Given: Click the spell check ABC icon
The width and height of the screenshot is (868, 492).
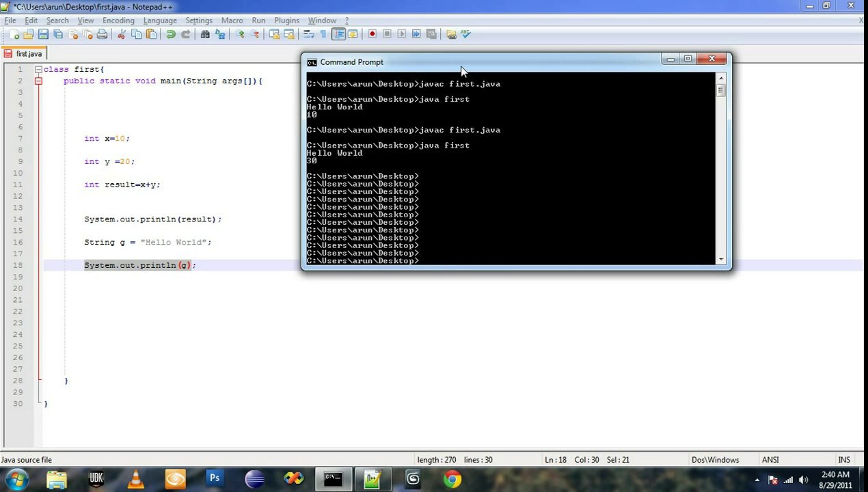Looking at the screenshot, I should (466, 34).
